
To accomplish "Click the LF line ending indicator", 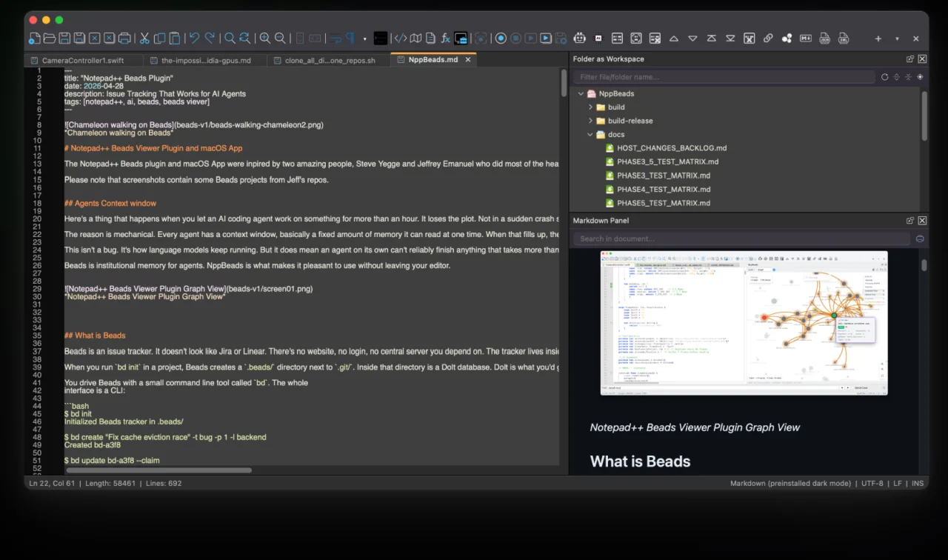I will tap(898, 484).
